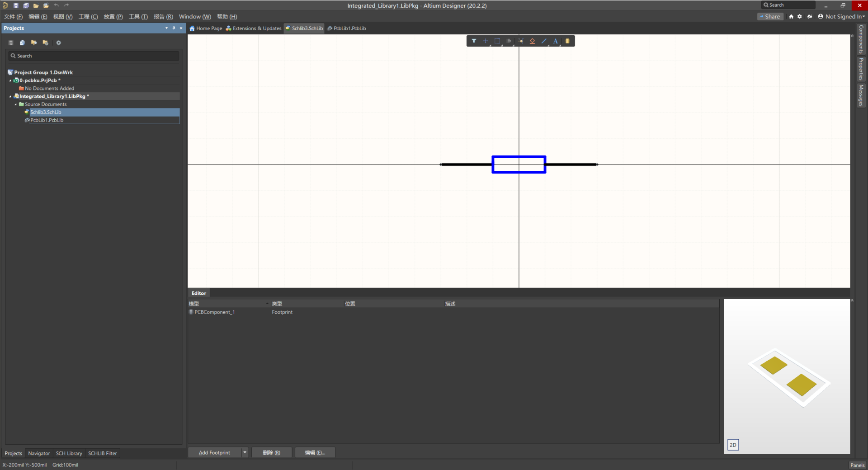Open the 视图 (V) menu
This screenshot has height=470, width=868.
pyautogui.click(x=63, y=17)
